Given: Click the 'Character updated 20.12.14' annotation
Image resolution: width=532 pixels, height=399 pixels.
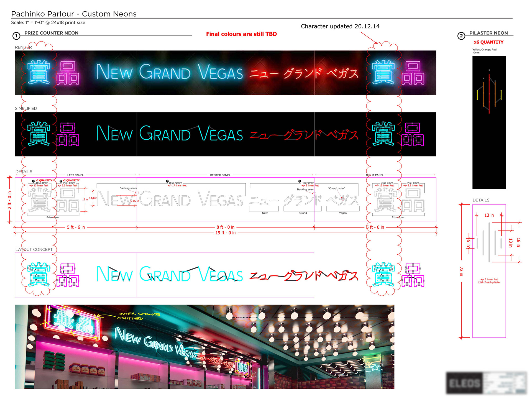Looking at the screenshot, I should click(x=340, y=26).
